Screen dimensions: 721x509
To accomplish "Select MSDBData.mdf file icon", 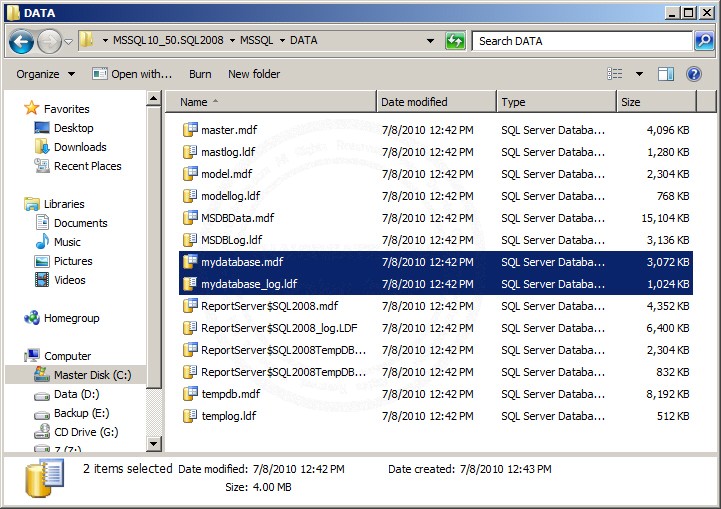I will (x=190, y=218).
